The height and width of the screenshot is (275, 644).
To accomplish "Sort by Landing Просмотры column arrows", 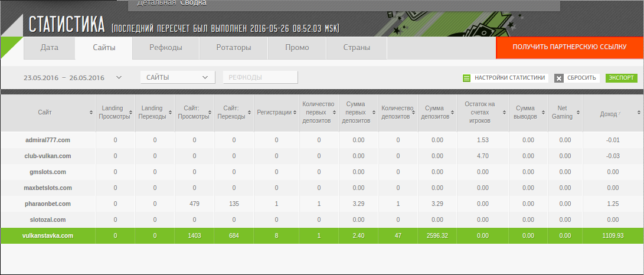I will [x=131, y=113].
